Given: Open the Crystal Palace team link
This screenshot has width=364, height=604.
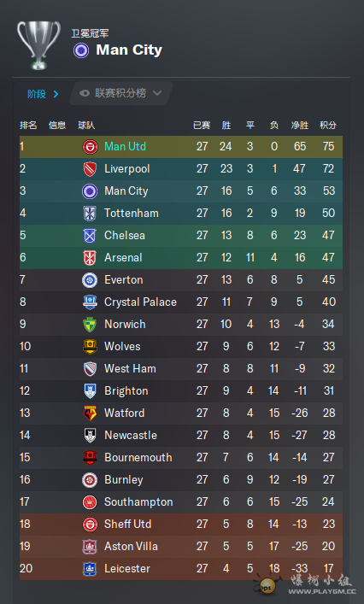Looking at the screenshot, I should point(140,302).
